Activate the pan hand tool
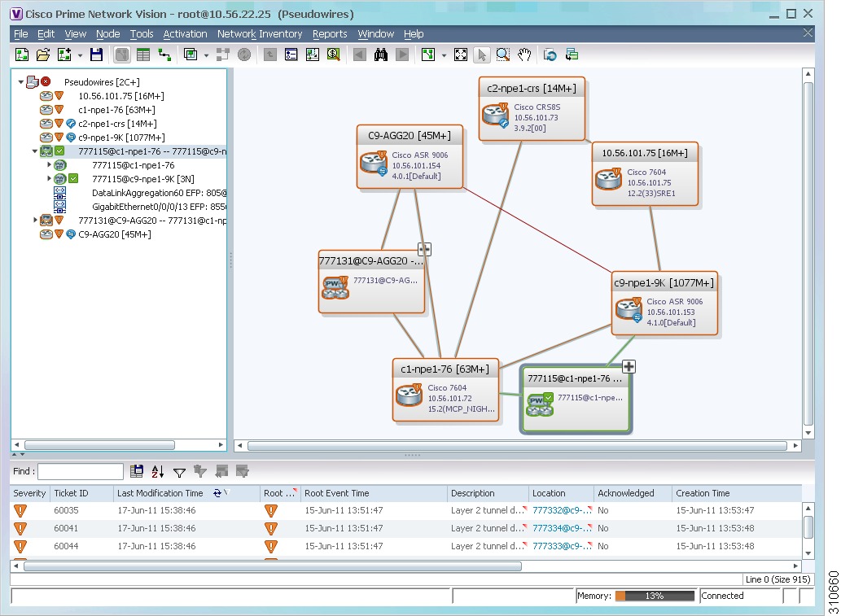This screenshot has height=616, width=841. (x=524, y=55)
